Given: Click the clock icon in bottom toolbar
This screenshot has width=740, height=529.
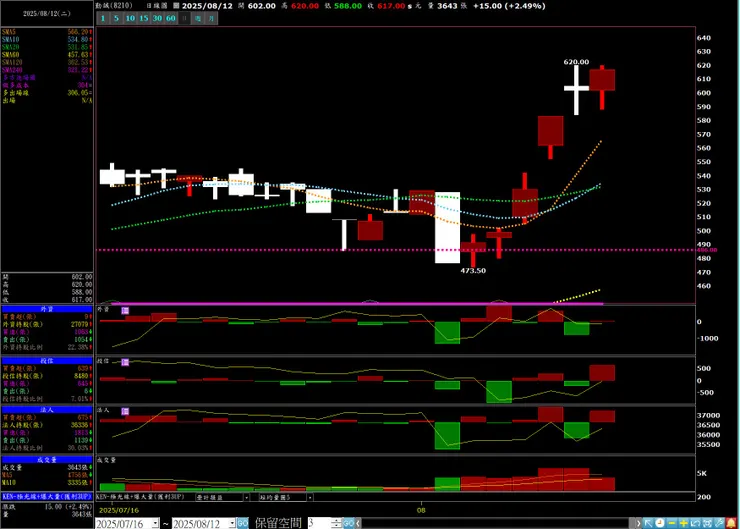Looking at the screenshot, I should 660,523.
